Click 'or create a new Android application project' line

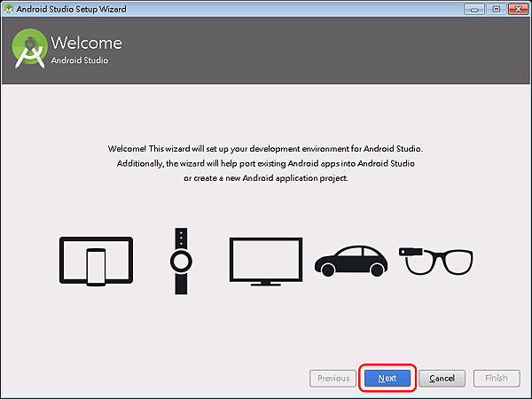pos(266,178)
